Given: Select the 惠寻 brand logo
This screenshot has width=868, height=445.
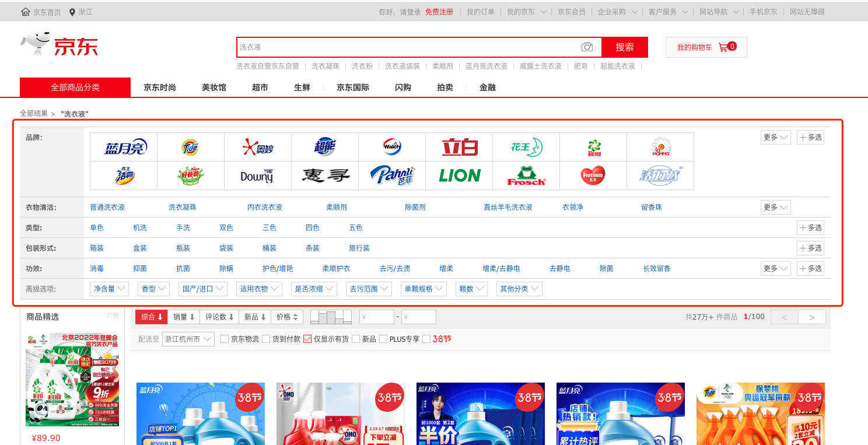Looking at the screenshot, I should click(x=325, y=176).
